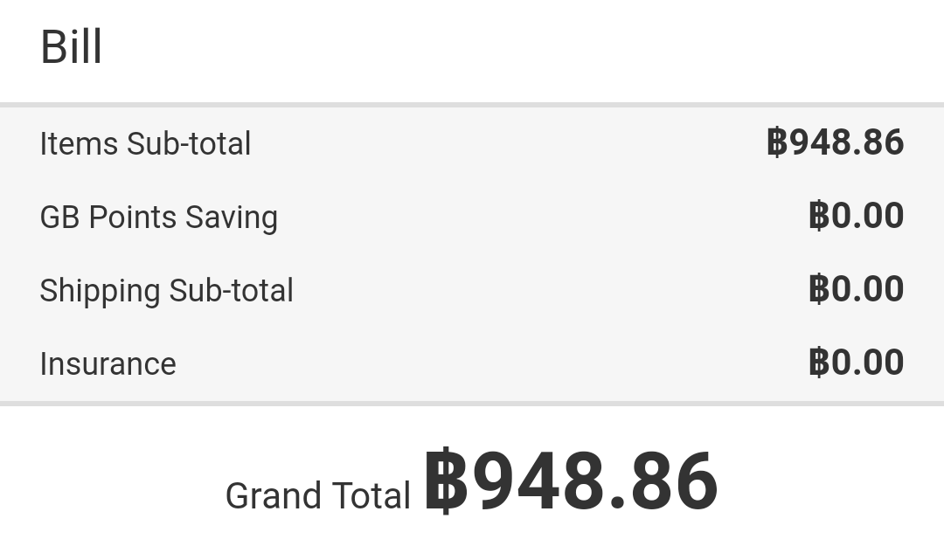
Task: Click the word Saving in GB Points row
Action: pos(231,218)
